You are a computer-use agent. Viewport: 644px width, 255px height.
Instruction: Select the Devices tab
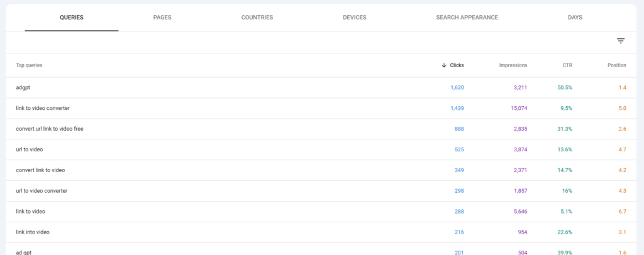click(355, 17)
